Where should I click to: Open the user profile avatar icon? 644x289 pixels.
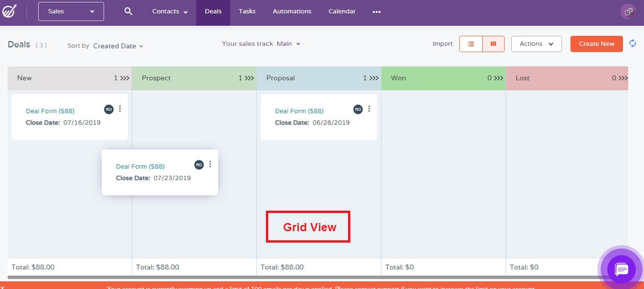tap(628, 11)
